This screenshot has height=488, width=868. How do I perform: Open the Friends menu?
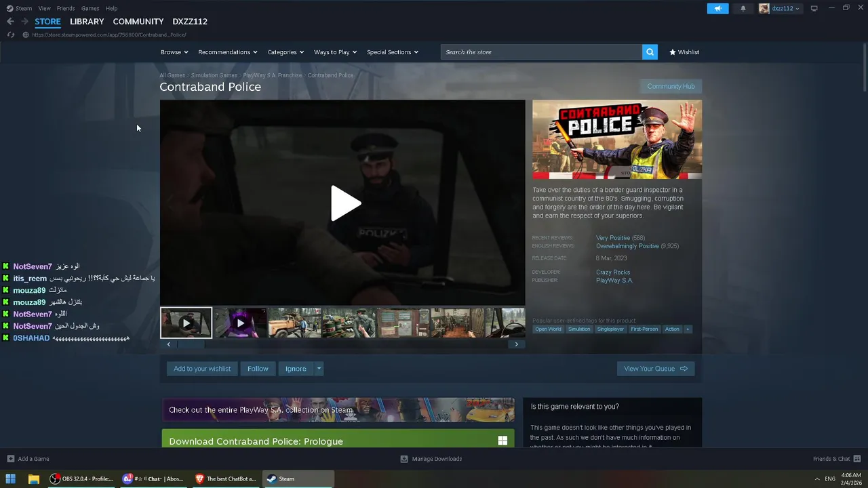(x=66, y=8)
